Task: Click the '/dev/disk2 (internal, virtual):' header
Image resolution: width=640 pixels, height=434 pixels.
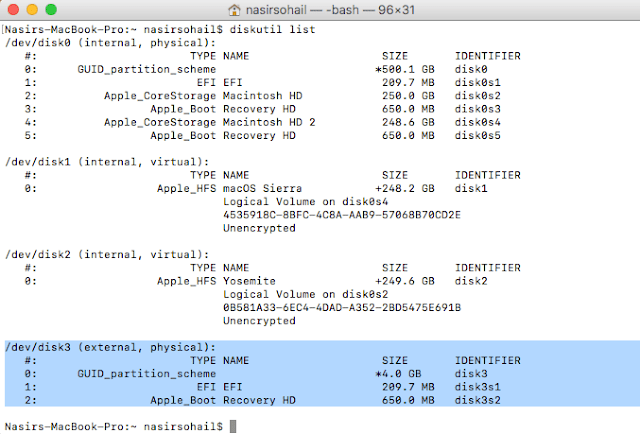Action: click(107, 255)
